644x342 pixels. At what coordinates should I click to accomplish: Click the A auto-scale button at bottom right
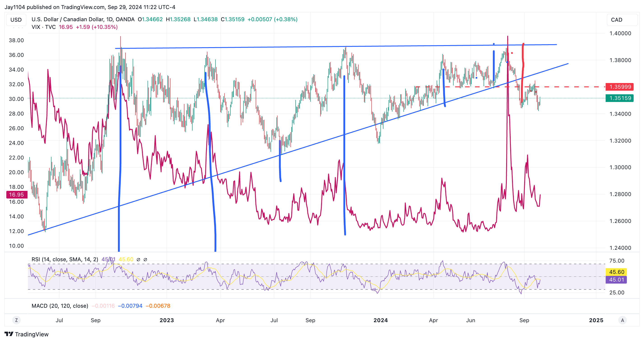pos(623,320)
